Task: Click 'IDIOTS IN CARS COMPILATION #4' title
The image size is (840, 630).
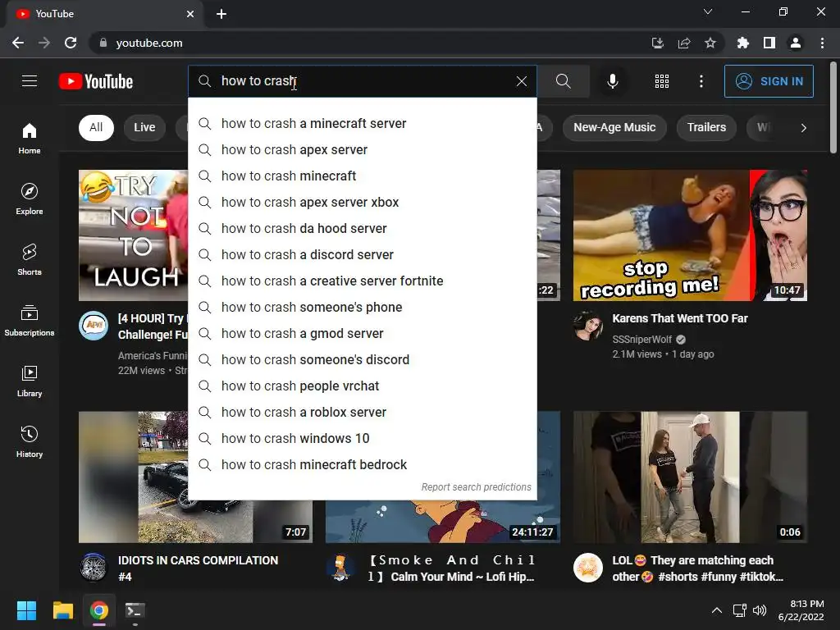Action: (x=198, y=568)
